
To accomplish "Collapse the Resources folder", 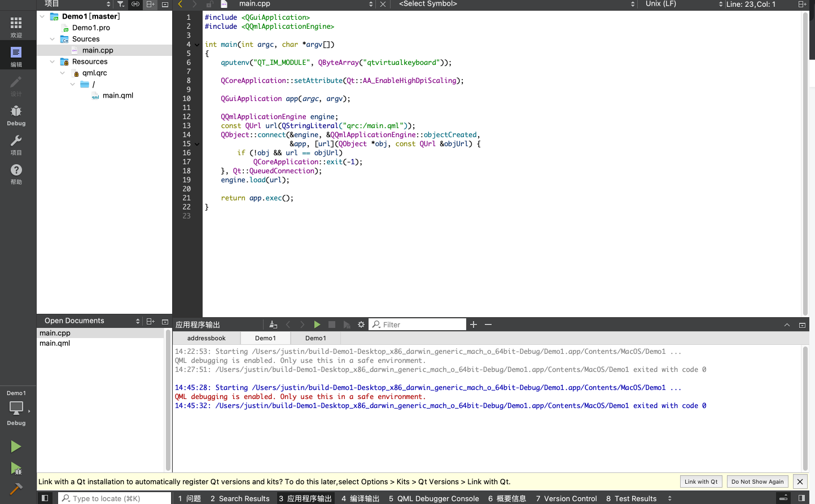I will coord(52,62).
